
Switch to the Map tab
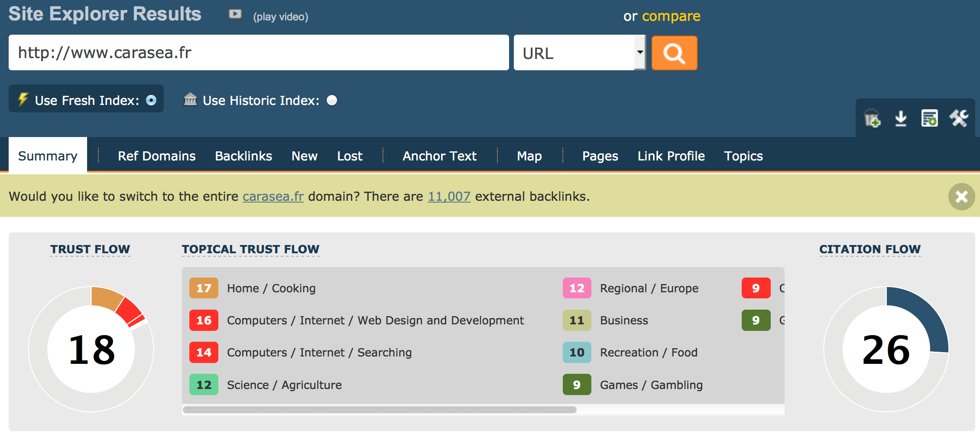(x=529, y=156)
